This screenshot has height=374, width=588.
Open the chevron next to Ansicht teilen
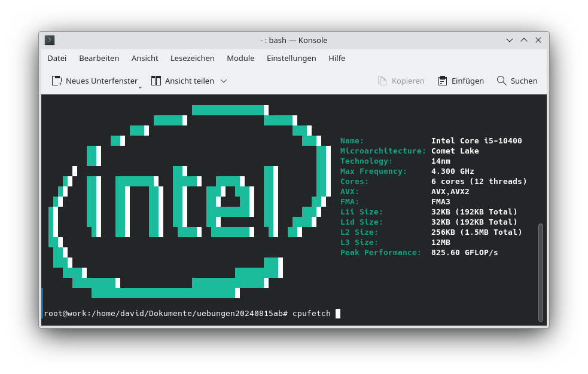pos(224,81)
